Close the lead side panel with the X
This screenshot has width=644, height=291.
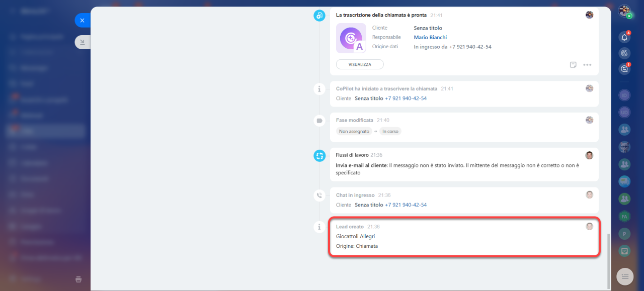tap(83, 20)
